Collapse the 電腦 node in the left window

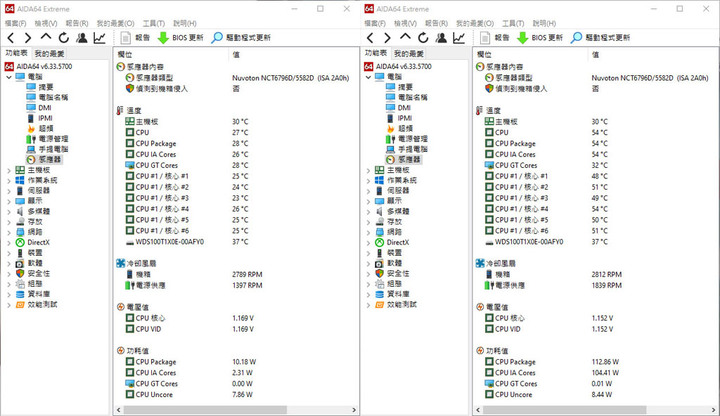[x=9, y=77]
